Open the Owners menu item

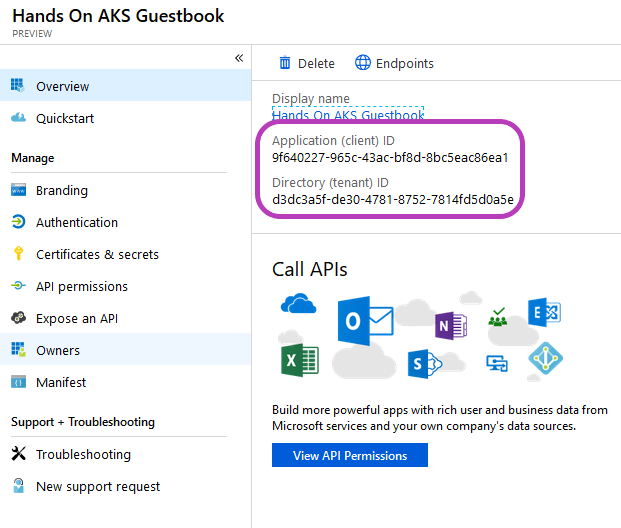tap(126, 349)
